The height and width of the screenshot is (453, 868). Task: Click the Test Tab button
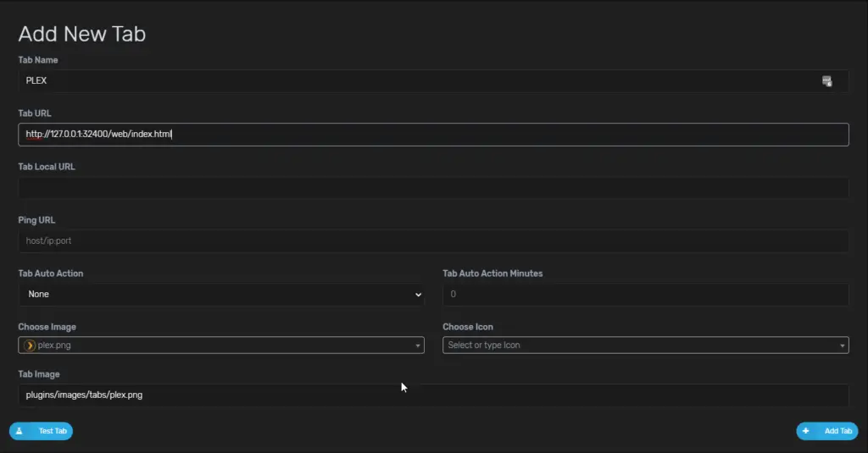[41, 431]
